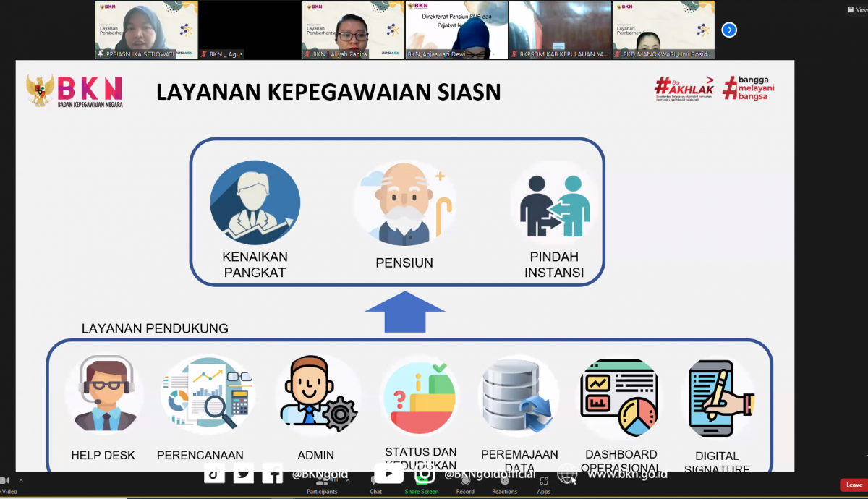Click the Pindah Instansi icon

pyautogui.click(x=554, y=205)
